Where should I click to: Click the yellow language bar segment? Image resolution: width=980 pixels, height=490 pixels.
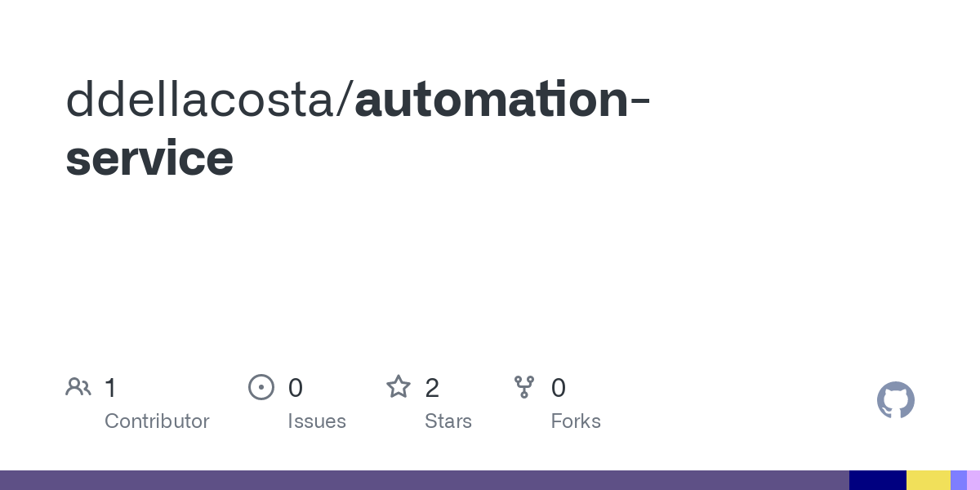[x=929, y=480]
